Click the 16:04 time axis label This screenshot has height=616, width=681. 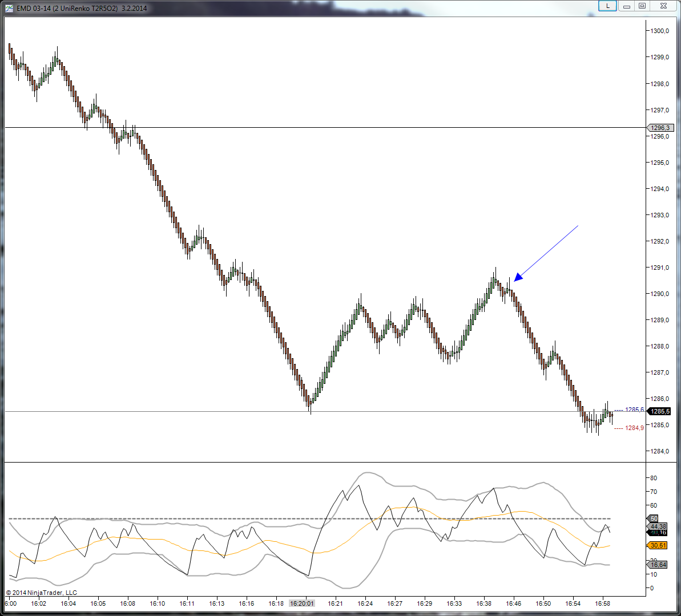[x=68, y=603]
